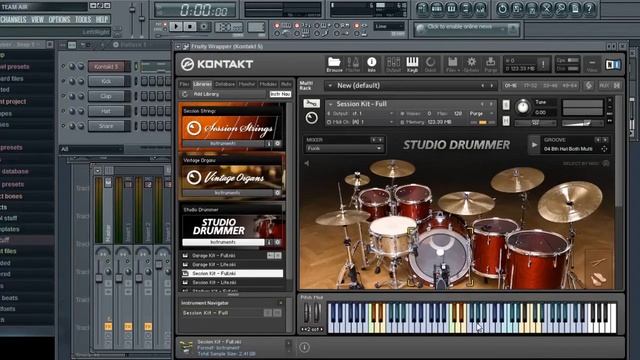
Task: Open the FL Studio HELP menu
Action: pos(102,20)
